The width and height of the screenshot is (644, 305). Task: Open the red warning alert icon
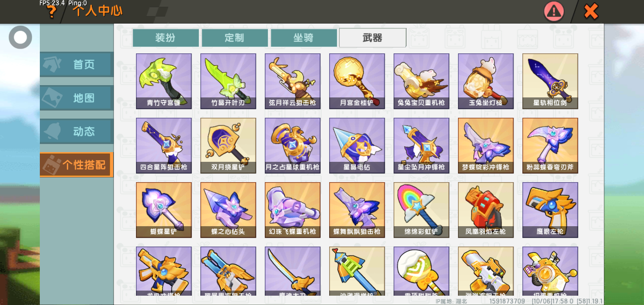click(x=554, y=11)
